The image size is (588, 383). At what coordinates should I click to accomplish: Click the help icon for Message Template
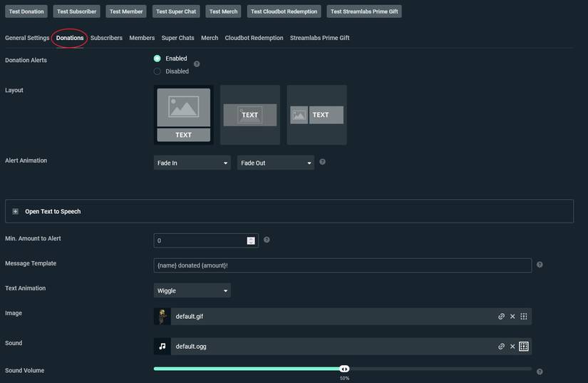540,265
